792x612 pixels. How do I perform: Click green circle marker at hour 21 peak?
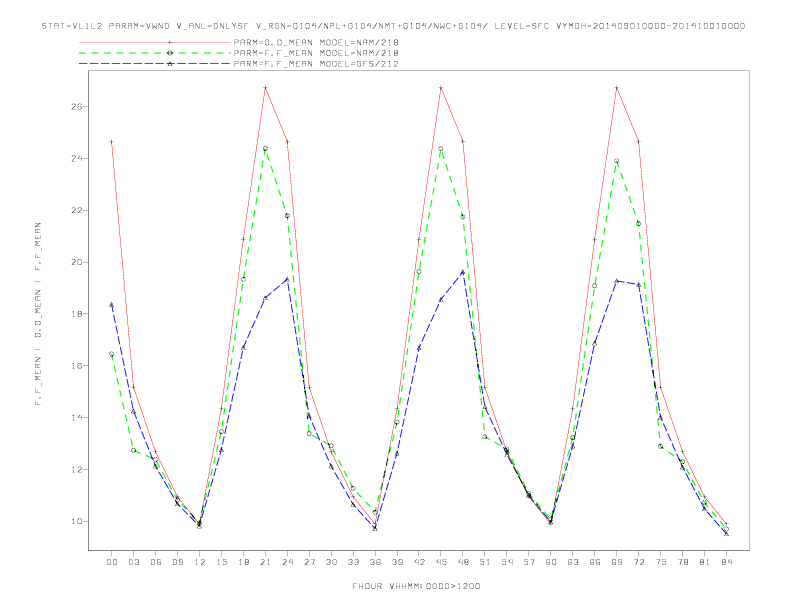click(x=265, y=148)
